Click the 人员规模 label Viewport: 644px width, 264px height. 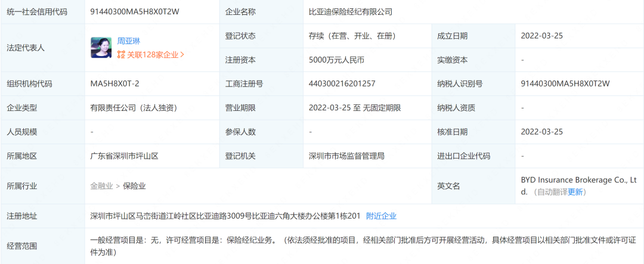pos(22,132)
